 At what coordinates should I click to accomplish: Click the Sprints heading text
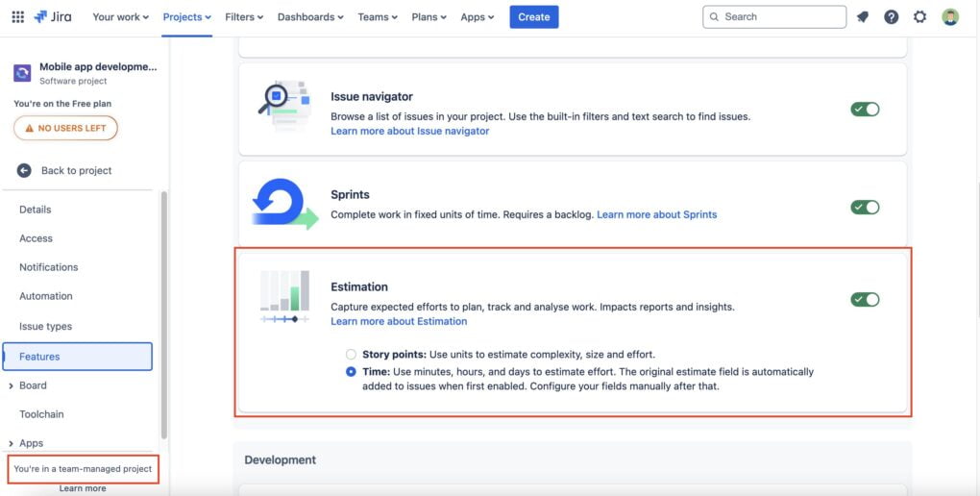(x=350, y=194)
